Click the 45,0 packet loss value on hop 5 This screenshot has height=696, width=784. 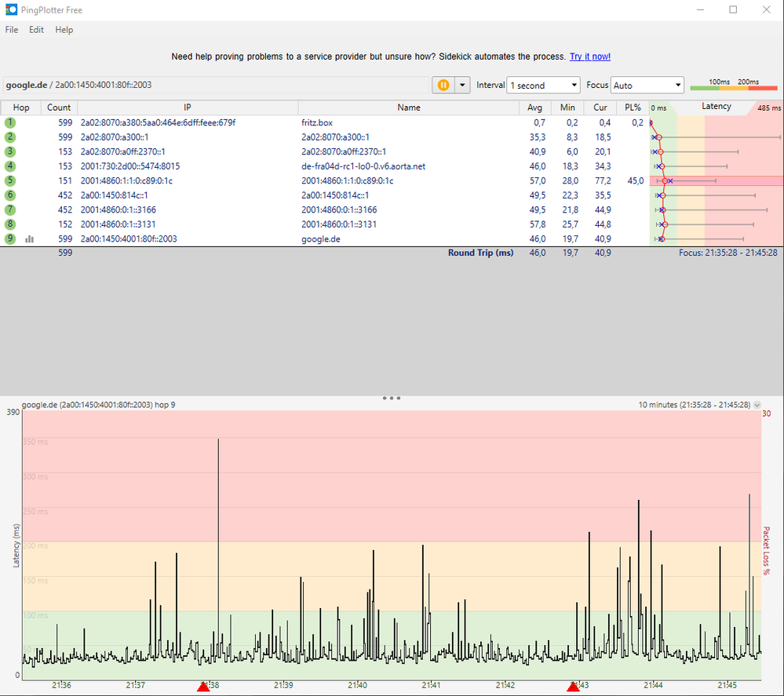[x=636, y=180]
